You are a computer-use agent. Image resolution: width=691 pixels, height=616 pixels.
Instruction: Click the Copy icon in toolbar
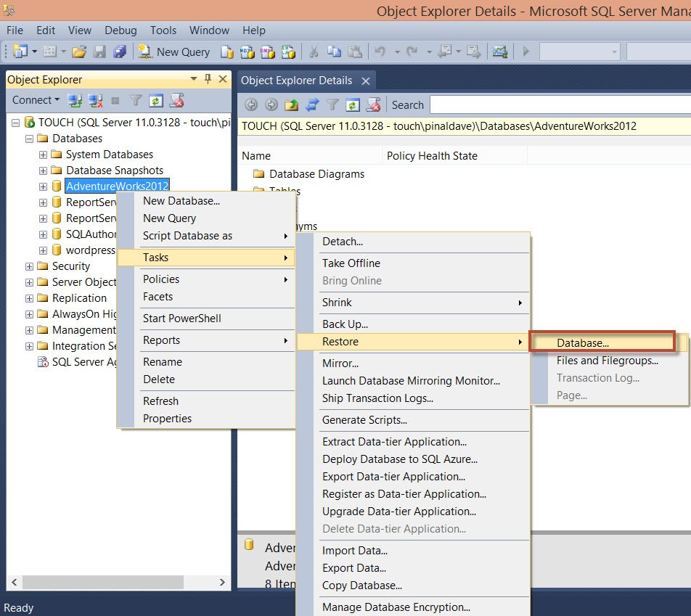[334, 52]
